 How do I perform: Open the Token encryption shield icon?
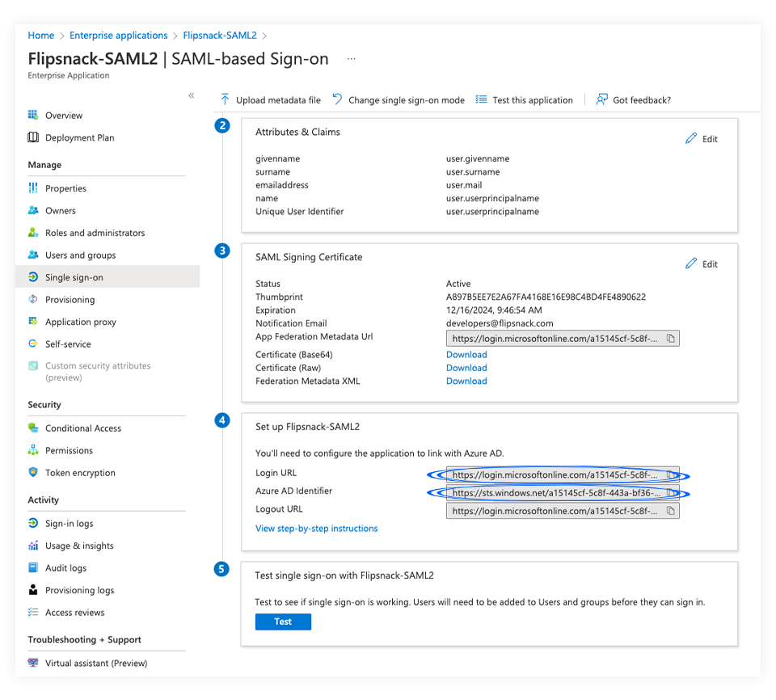point(33,472)
